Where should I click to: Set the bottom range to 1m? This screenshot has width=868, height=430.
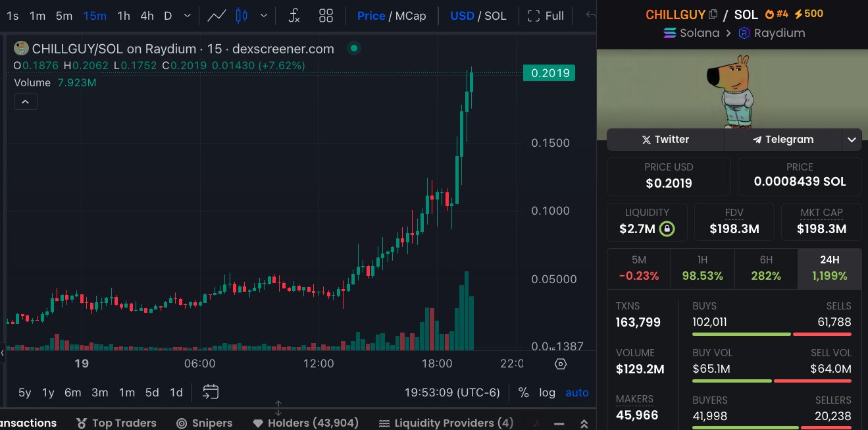127,392
